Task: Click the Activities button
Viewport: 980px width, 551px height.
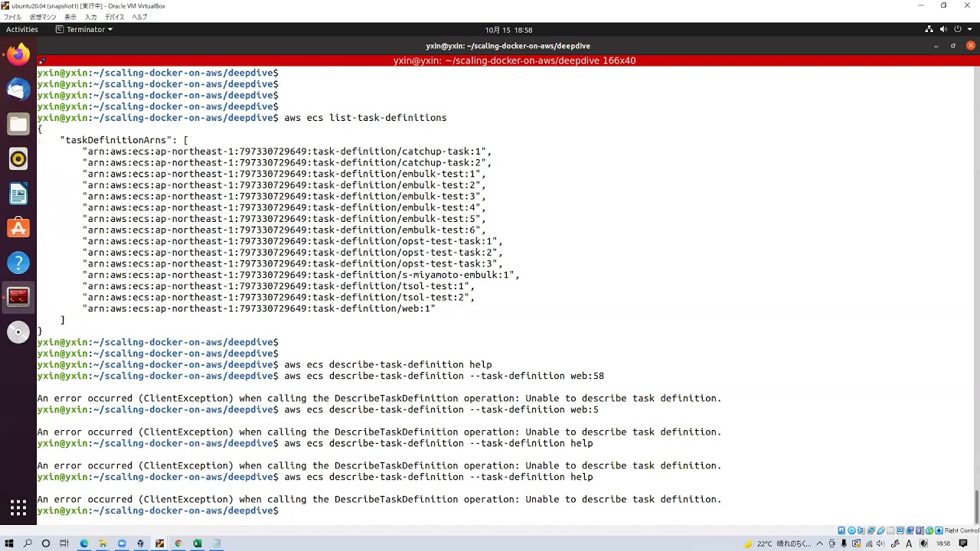Action: pos(22,29)
